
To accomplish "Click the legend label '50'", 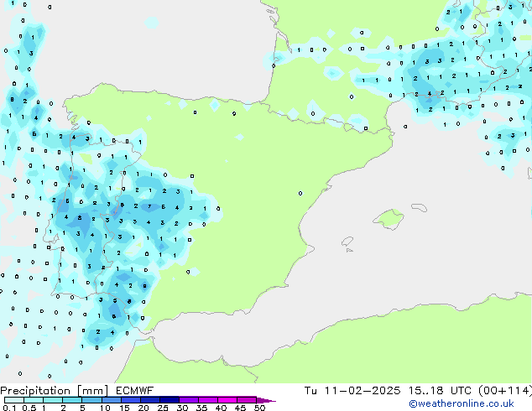I will 259,408.
